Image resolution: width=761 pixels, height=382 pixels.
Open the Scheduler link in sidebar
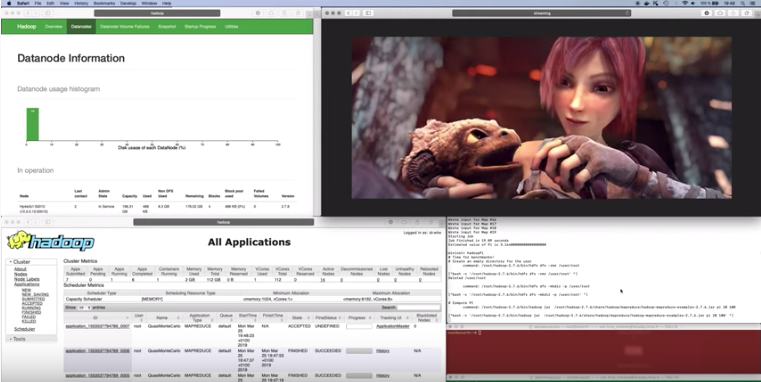point(24,329)
